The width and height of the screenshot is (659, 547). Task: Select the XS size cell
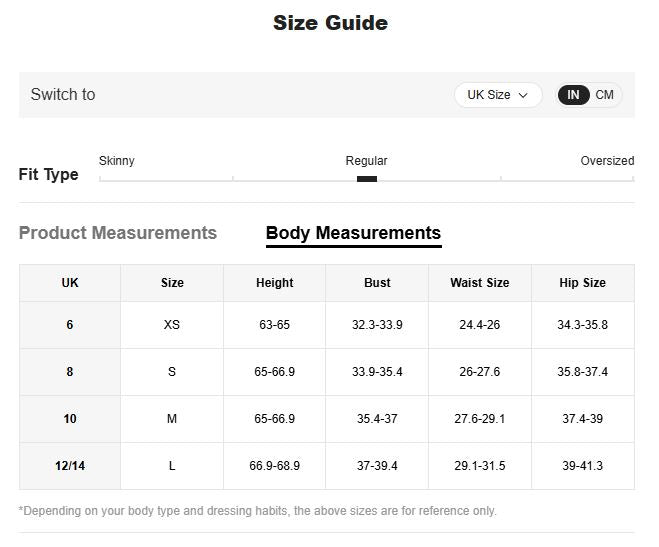[x=172, y=325]
